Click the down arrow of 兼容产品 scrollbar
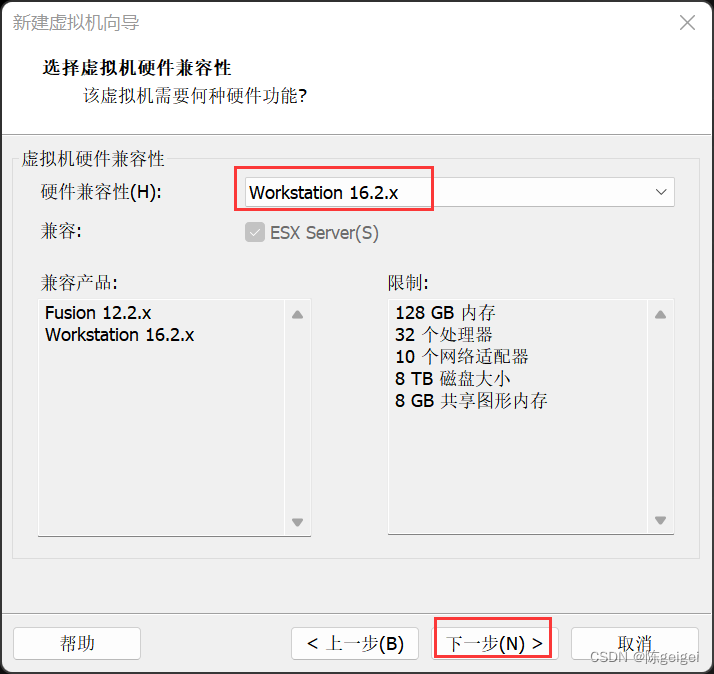This screenshot has width=714, height=674. (x=297, y=522)
